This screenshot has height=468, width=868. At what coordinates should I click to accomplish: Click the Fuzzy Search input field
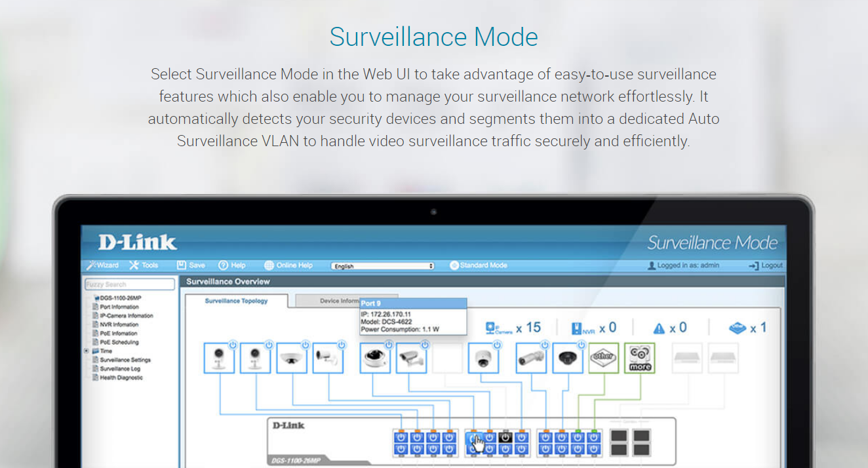coord(130,284)
